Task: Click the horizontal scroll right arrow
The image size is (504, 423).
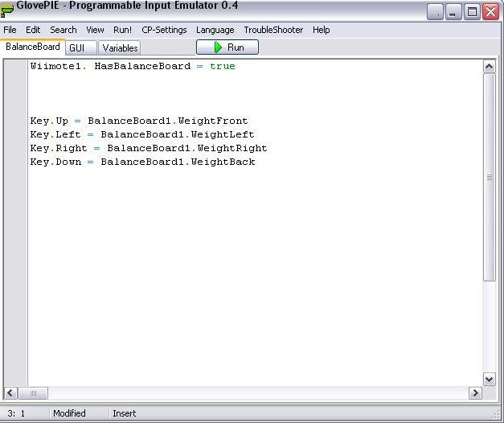Action: click(x=475, y=393)
